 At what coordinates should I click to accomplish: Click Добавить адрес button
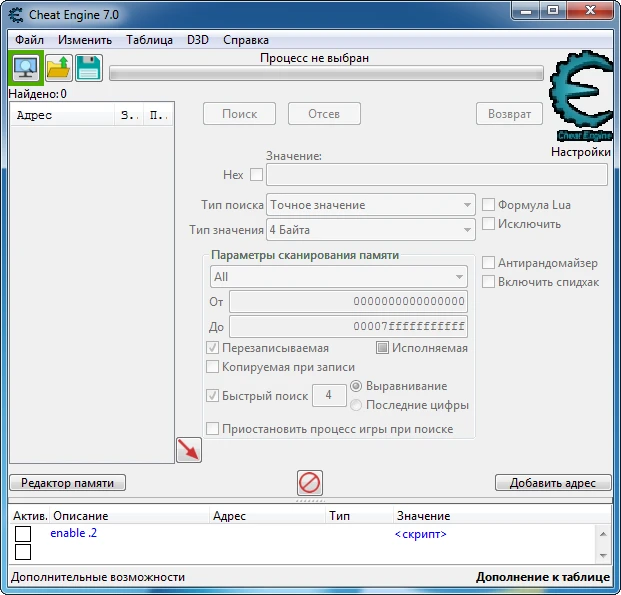pyautogui.click(x=553, y=483)
